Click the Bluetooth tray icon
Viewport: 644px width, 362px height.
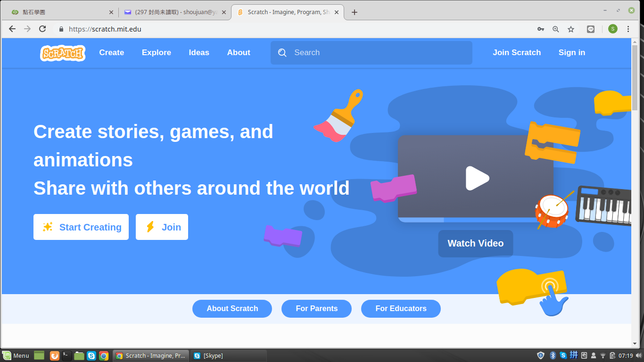[553, 355]
